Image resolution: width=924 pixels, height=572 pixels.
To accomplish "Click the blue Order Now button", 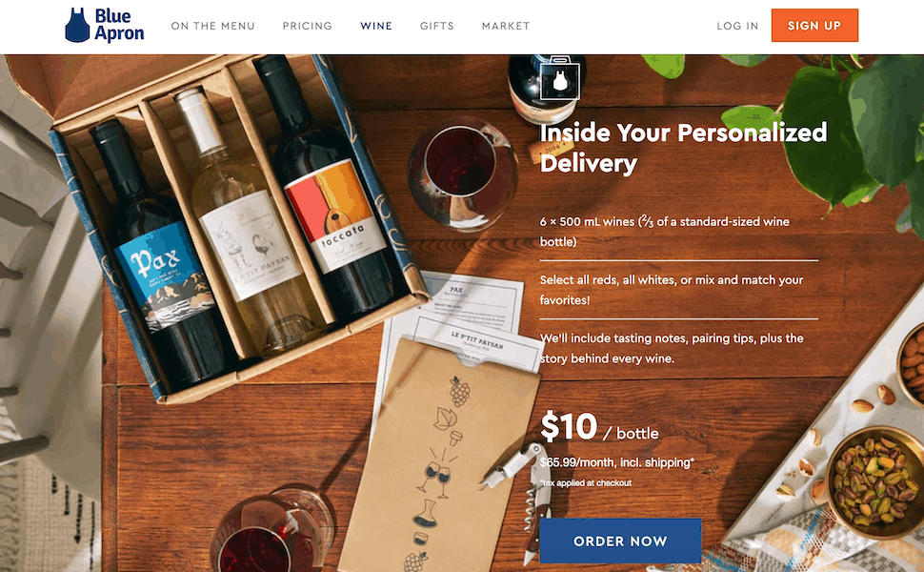I will [620, 541].
